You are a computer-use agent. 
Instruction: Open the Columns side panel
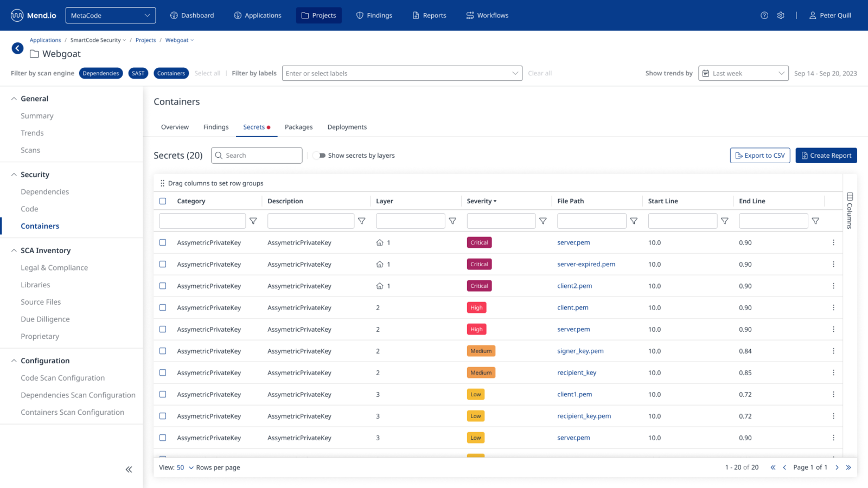(x=850, y=210)
